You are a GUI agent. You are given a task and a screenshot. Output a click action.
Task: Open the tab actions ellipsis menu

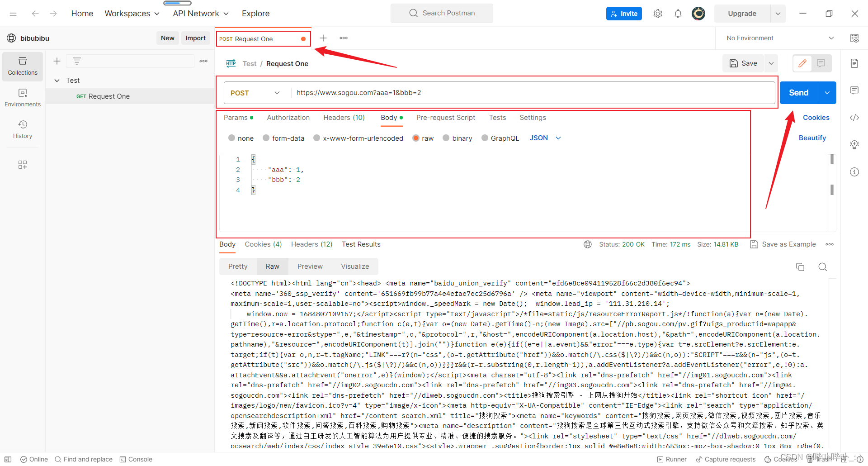[x=344, y=38]
